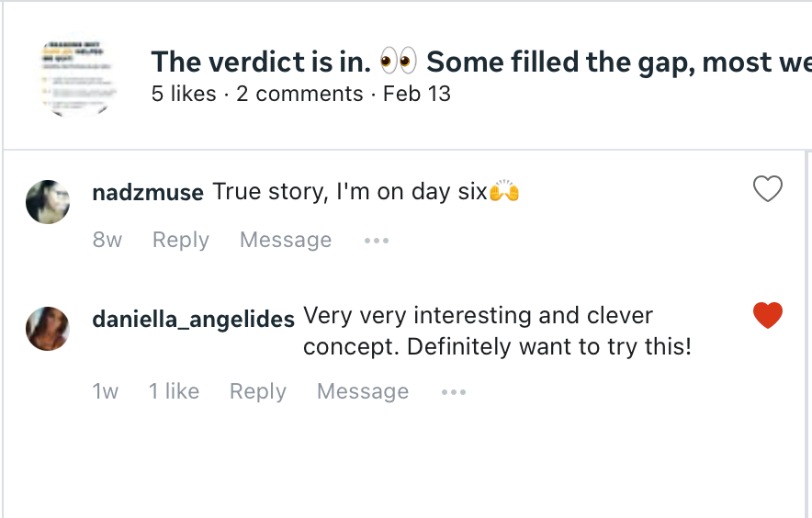
Task: Unlike the daniella_angelides comment red heart
Action: tap(767, 316)
